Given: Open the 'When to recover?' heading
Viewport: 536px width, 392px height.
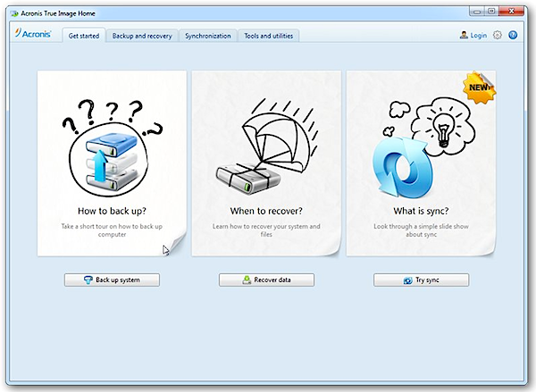Looking at the screenshot, I should (266, 211).
